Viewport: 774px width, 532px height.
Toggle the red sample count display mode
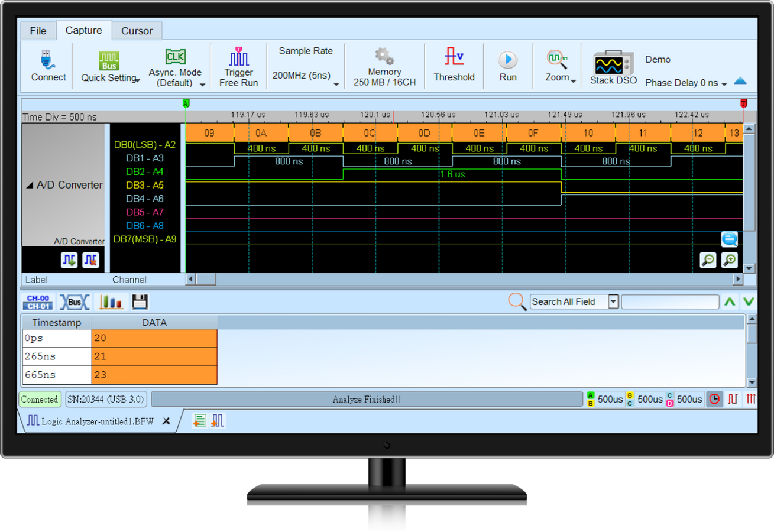[x=752, y=400]
